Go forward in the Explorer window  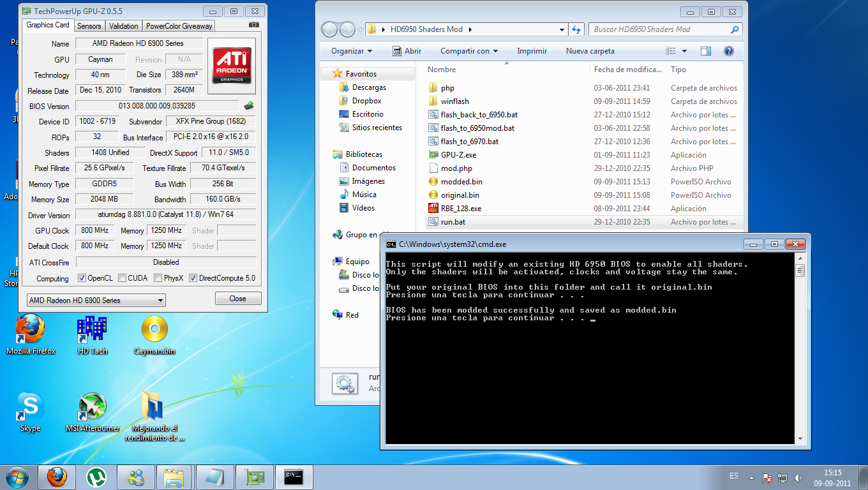click(347, 29)
